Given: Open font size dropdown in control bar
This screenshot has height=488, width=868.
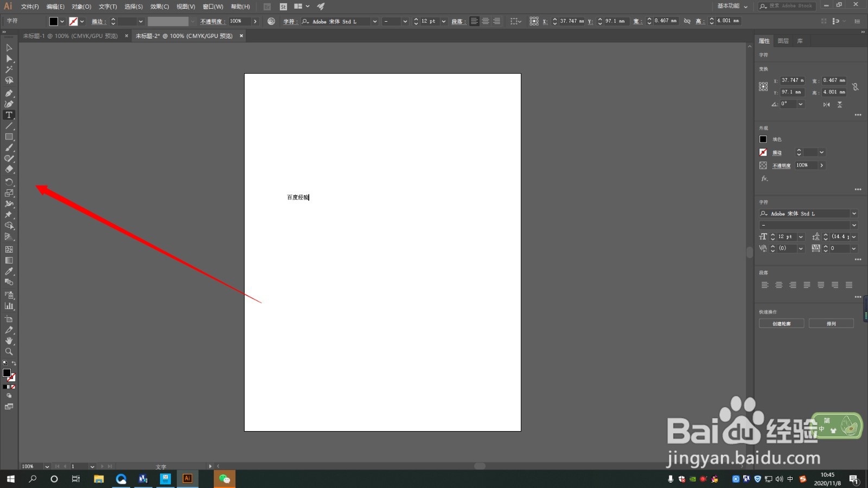Looking at the screenshot, I should (443, 21).
